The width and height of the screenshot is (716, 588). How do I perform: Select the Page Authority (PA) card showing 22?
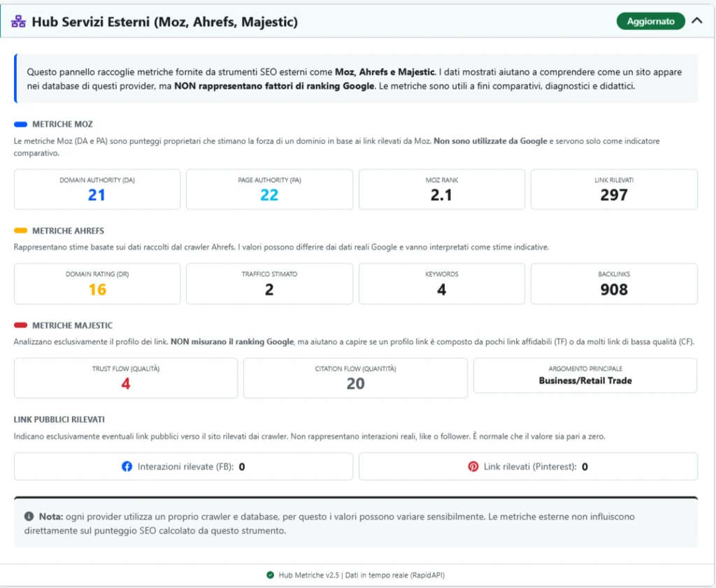pyautogui.click(x=269, y=189)
